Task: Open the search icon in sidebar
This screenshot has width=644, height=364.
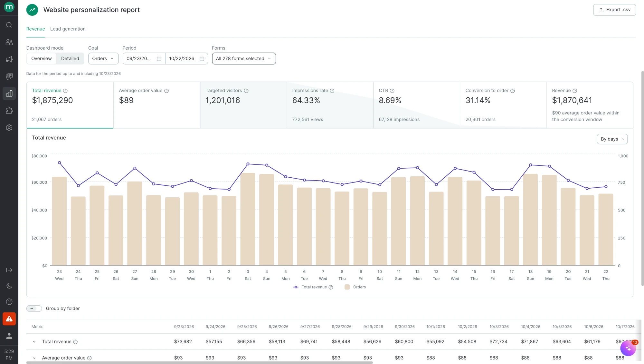Action: [9, 25]
